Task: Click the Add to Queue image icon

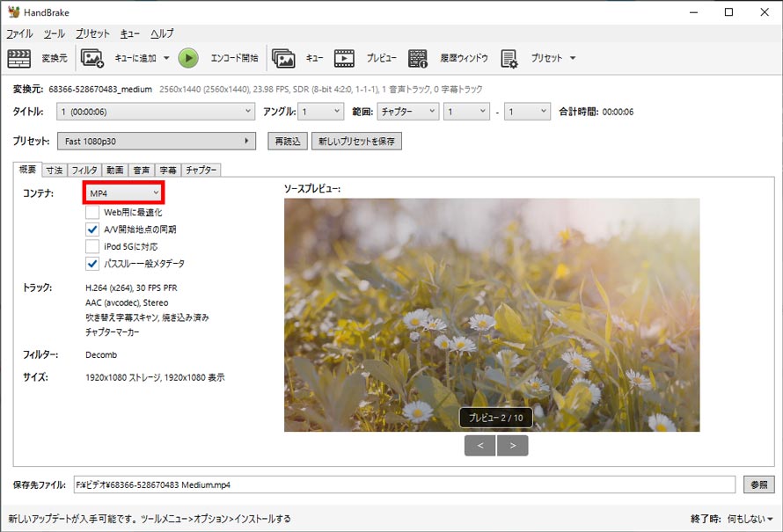Action: click(92, 58)
